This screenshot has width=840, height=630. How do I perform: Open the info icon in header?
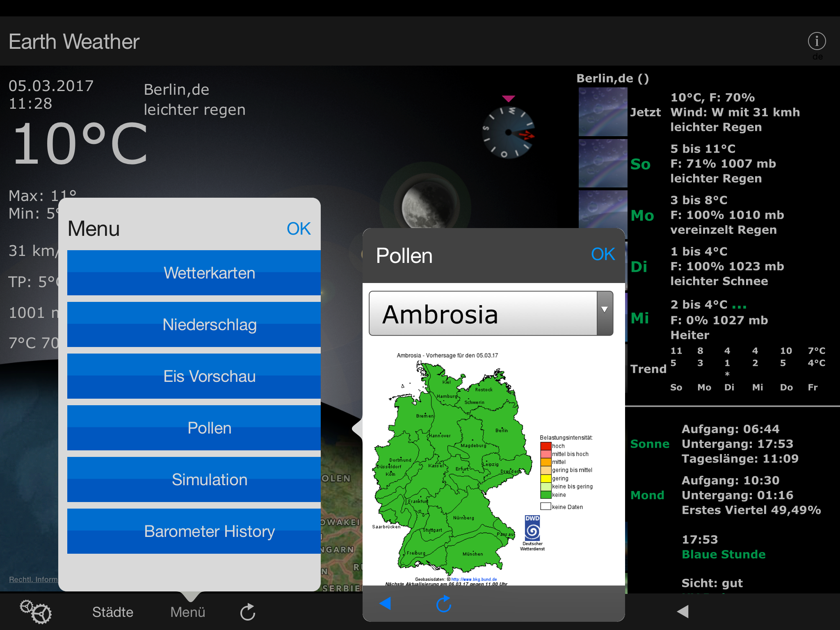tap(816, 41)
